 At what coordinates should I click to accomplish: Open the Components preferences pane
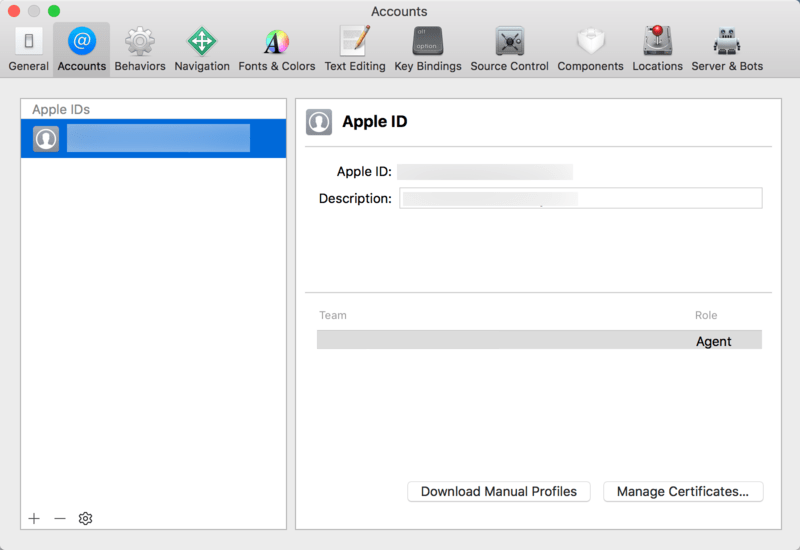coord(590,49)
